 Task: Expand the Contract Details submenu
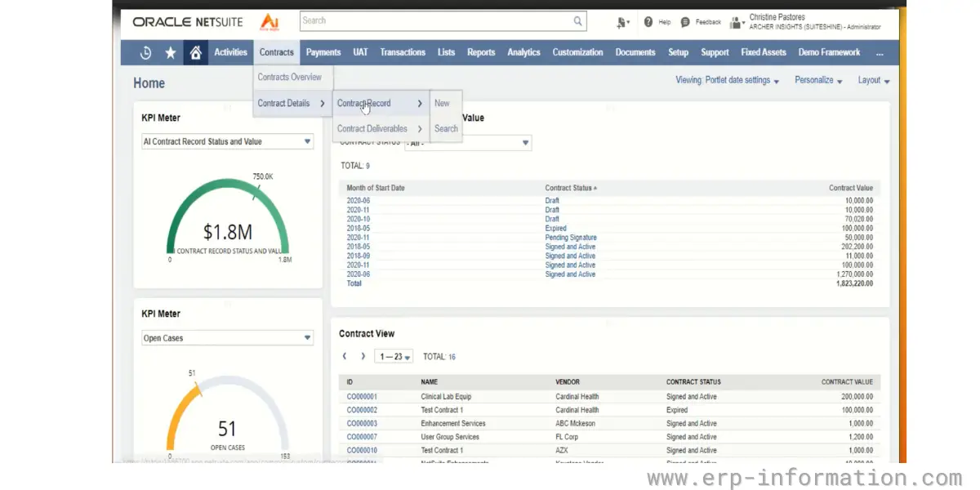point(292,103)
